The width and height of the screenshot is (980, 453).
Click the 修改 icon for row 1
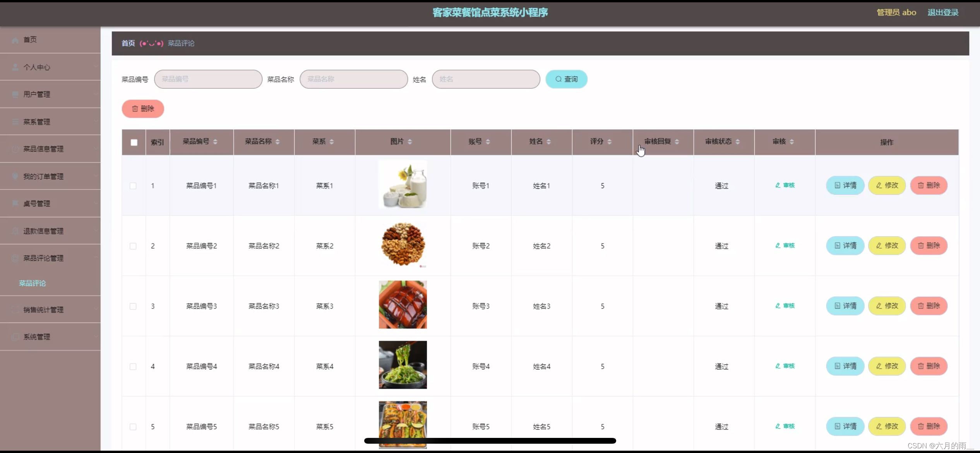tap(887, 185)
